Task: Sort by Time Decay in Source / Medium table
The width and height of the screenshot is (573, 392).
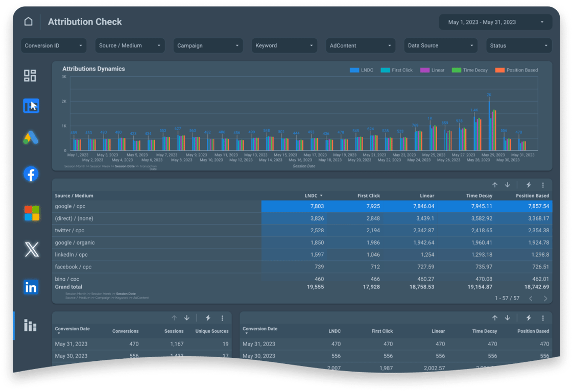Action: coord(479,196)
